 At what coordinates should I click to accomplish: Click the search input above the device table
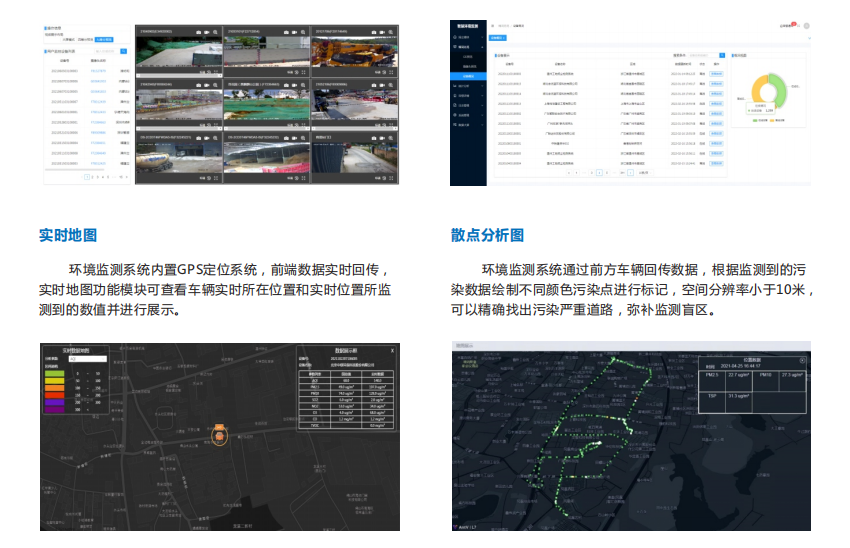pyautogui.click(x=703, y=55)
